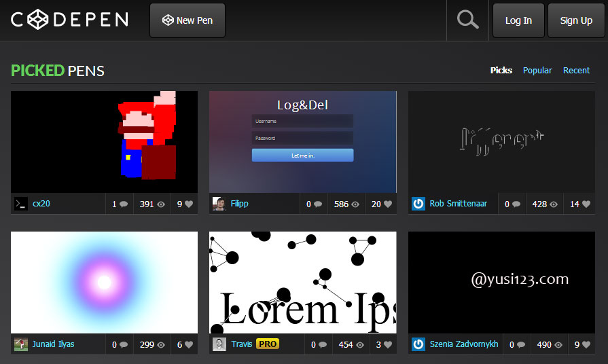Click Junaid Ilyas's avatar image
Screen dimensions: 608x364
coord(21,344)
